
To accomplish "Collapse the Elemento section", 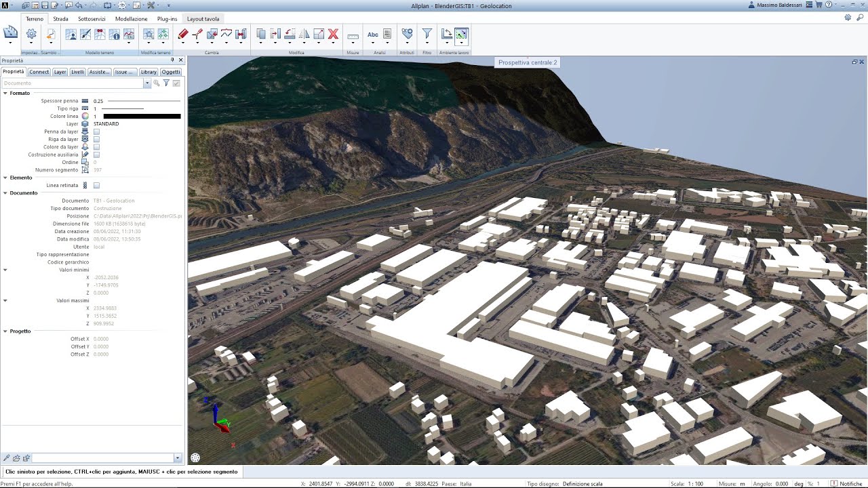I will tap(5, 178).
